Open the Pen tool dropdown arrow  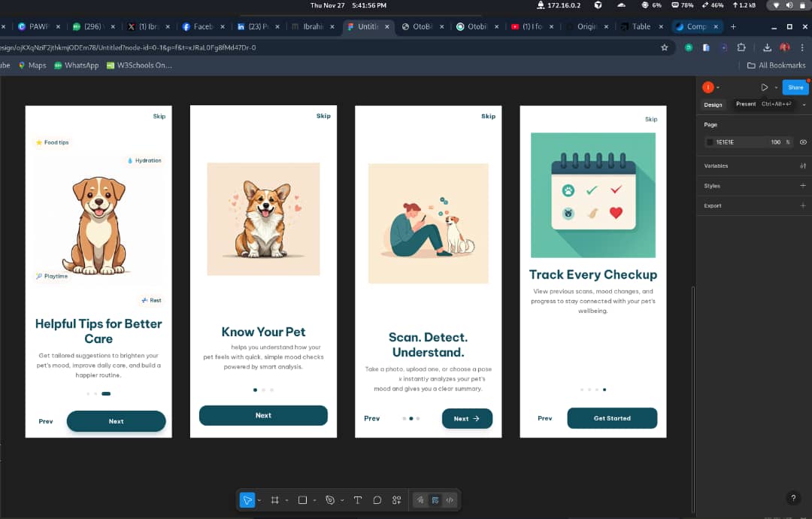[x=342, y=500]
